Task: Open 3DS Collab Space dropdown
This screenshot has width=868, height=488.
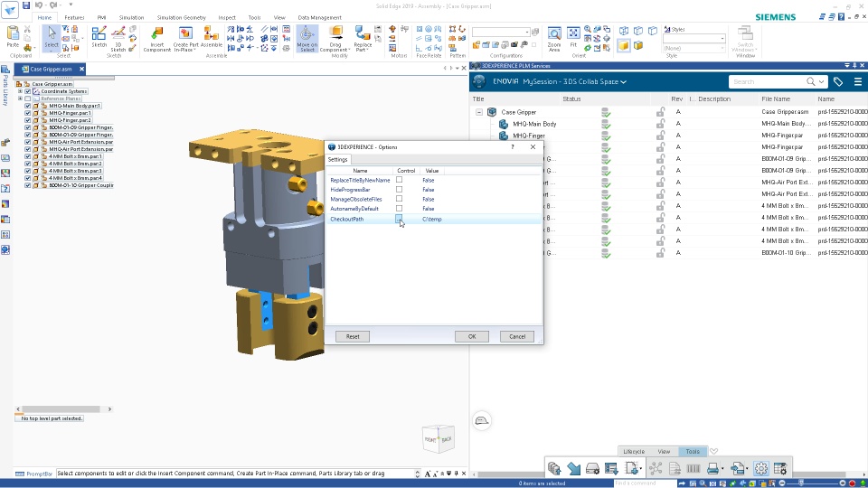Action: tap(623, 82)
